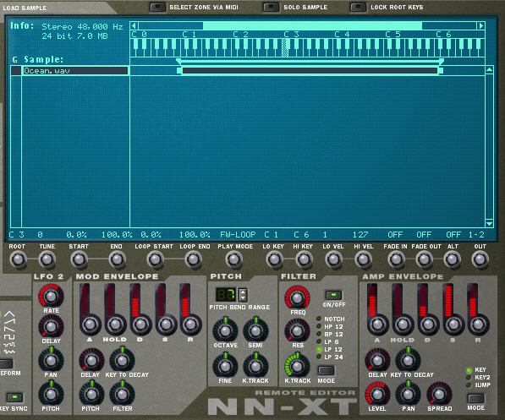Image resolution: width=505 pixels, height=420 pixels.
Task: Toggle the KEY SYNC button
Action: point(15,397)
